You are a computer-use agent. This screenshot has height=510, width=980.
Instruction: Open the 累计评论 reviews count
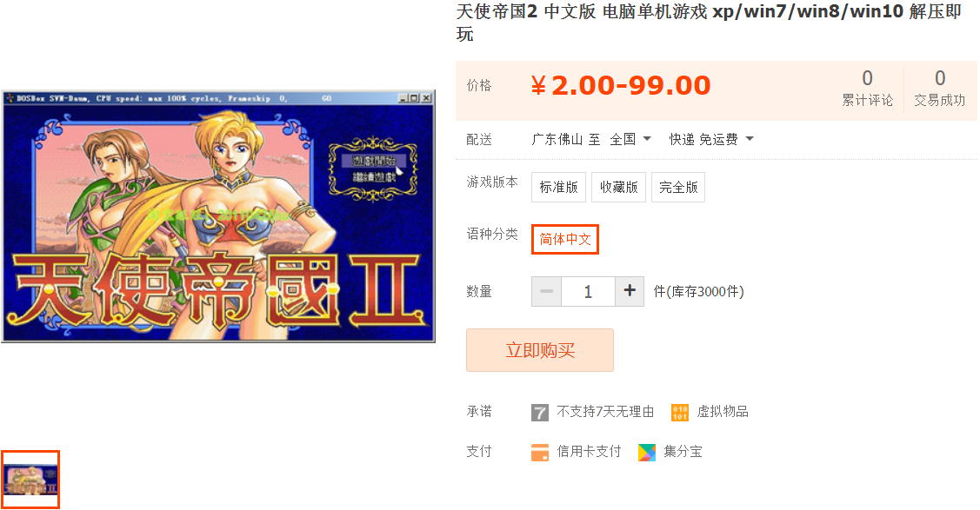tap(867, 88)
